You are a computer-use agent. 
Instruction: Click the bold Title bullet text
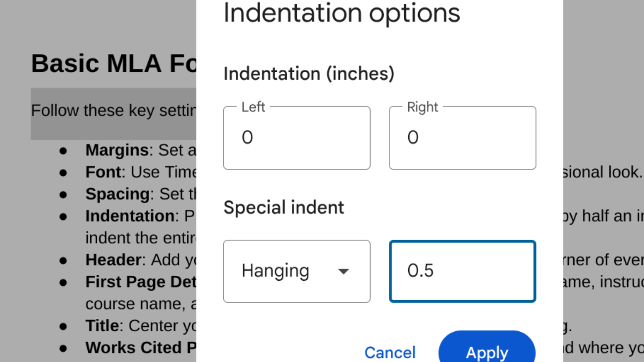pyautogui.click(x=102, y=326)
